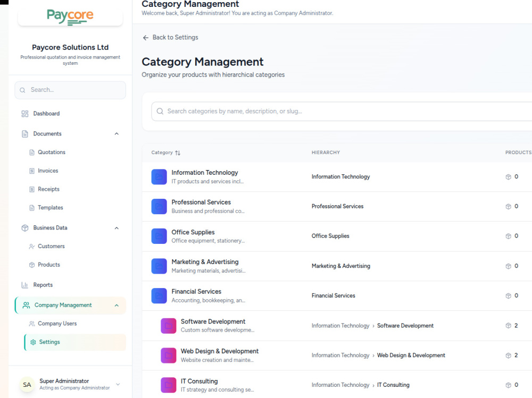
Task: Click the Software Development purple folder icon
Action: pyautogui.click(x=168, y=326)
